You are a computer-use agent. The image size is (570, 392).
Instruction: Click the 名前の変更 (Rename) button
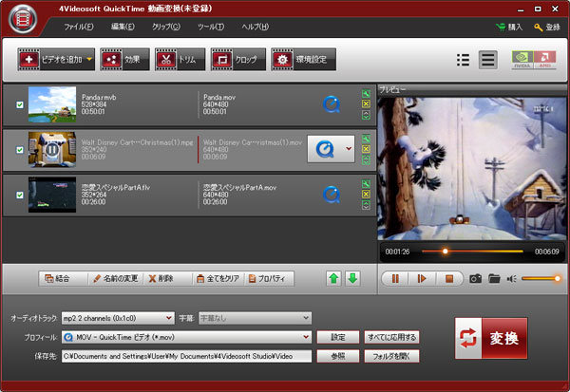[x=116, y=279]
